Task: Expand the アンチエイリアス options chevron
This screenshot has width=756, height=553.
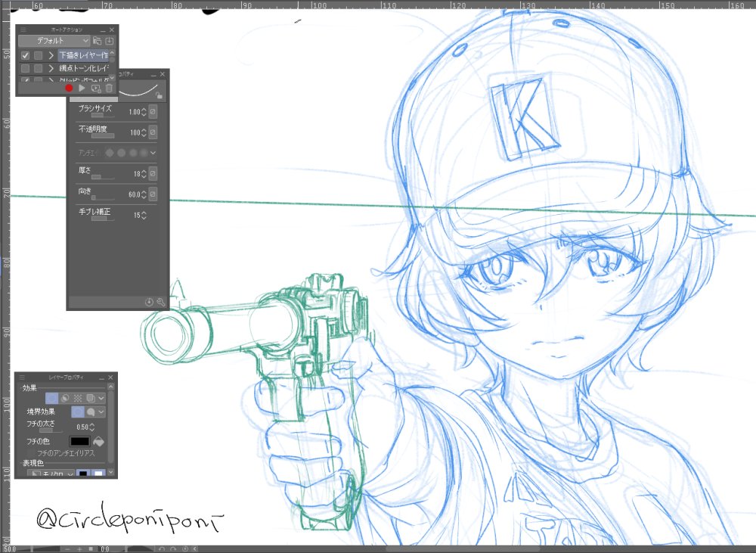Action: pyautogui.click(x=153, y=153)
